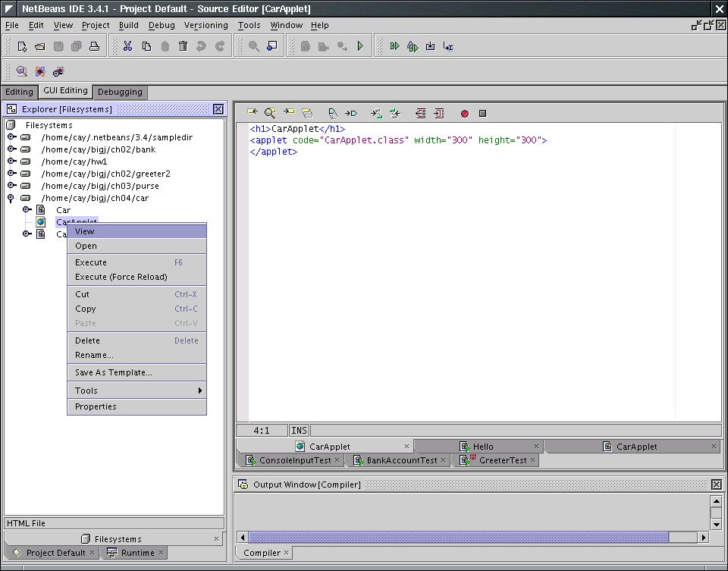Click the Step Into debug icon
Viewport: 728px width, 571px height.
coord(431,46)
